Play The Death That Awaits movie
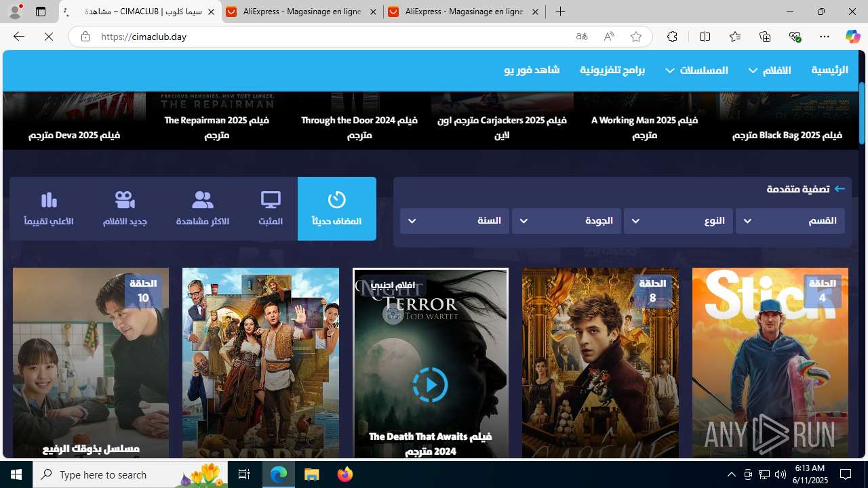 pyautogui.click(x=430, y=384)
